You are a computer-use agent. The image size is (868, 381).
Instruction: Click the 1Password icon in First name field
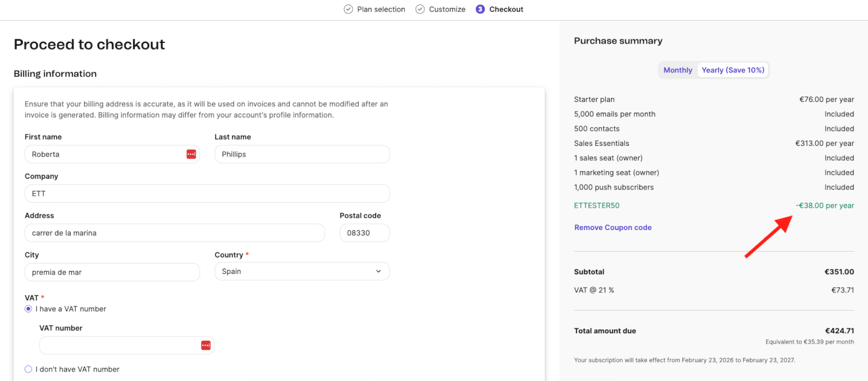click(x=191, y=154)
